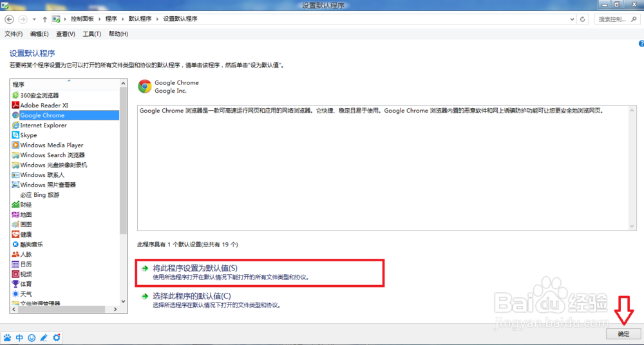Click the Internet Explorer icon
This screenshot has width=644, height=345.
click(15, 126)
